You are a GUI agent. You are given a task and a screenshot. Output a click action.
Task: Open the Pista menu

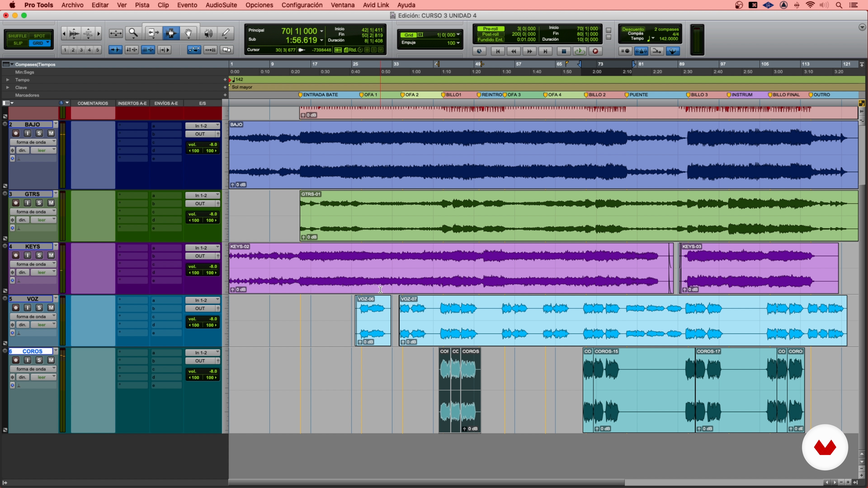(142, 5)
